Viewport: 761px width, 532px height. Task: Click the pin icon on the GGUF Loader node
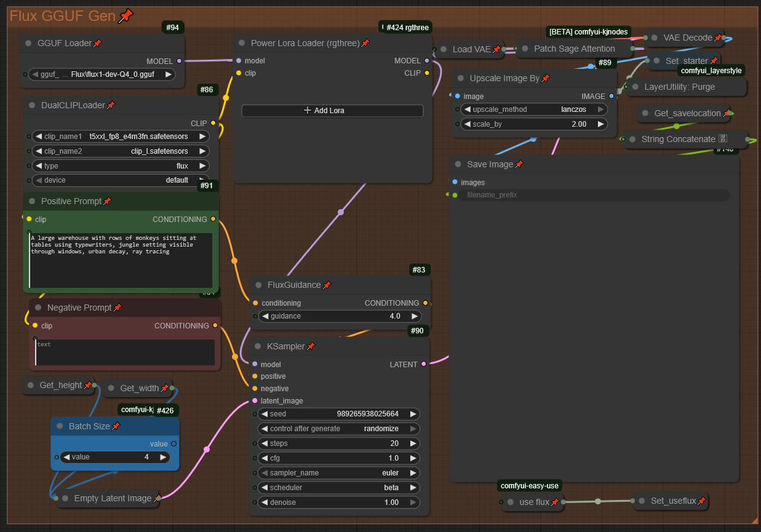(x=97, y=43)
